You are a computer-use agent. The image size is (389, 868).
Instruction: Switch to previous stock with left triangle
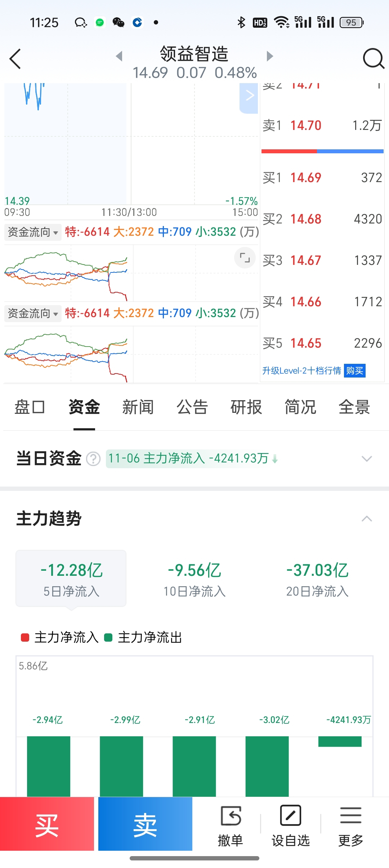119,56
